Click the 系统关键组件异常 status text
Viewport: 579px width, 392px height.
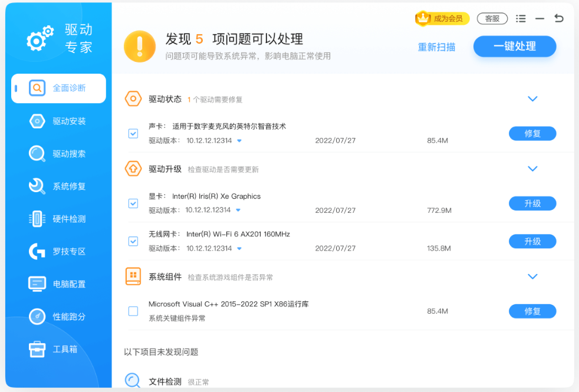tap(177, 318)
